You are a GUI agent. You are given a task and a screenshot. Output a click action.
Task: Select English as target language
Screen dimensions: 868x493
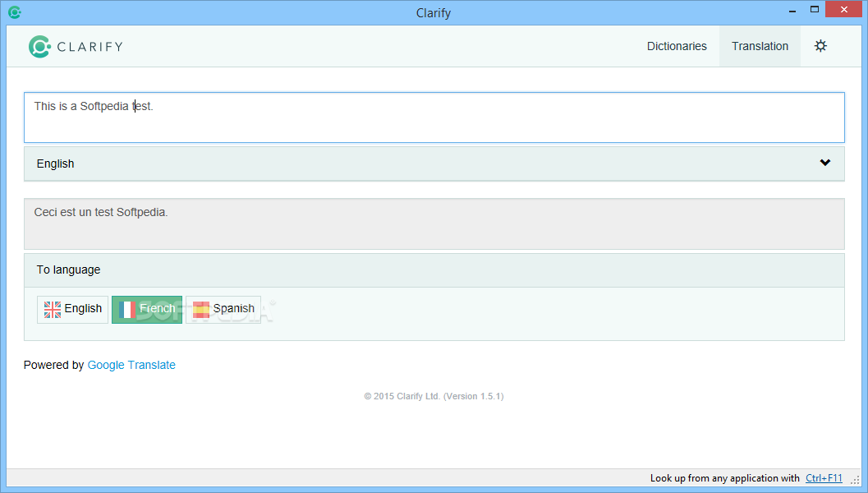point(72,310)
